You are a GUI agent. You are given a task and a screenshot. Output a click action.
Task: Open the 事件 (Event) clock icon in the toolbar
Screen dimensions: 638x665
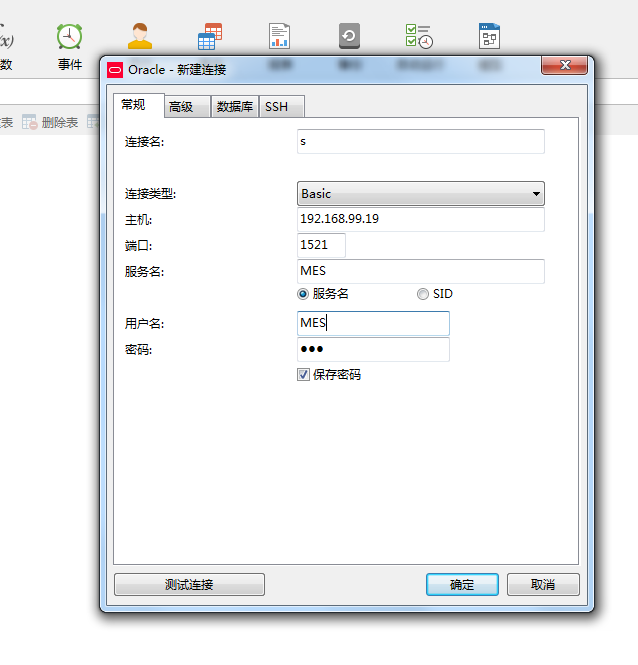pos(70,37)
